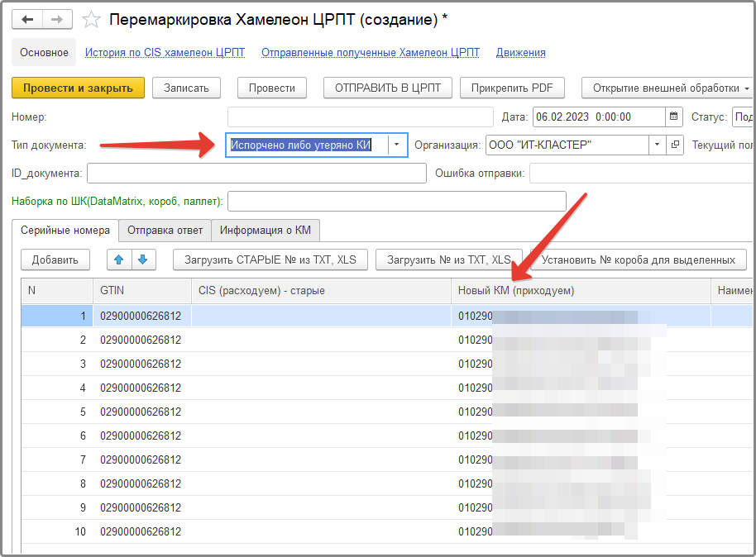The image size is (756, 557).
Task: Select the Отправка ответ tab
Action: coord(165,231)
